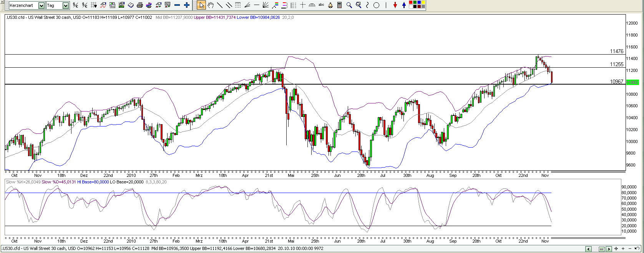The width and height of the screenshot is (644, 253).
Task: Select the ellipse drawing tool
Action: pos(377,5)
